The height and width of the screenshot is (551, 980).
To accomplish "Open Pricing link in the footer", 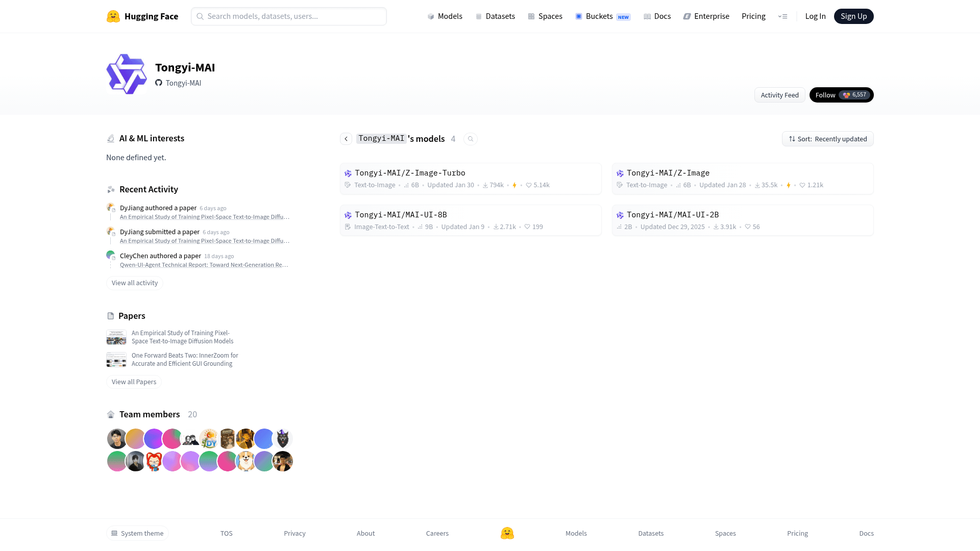I will click(x=797, y=533).
